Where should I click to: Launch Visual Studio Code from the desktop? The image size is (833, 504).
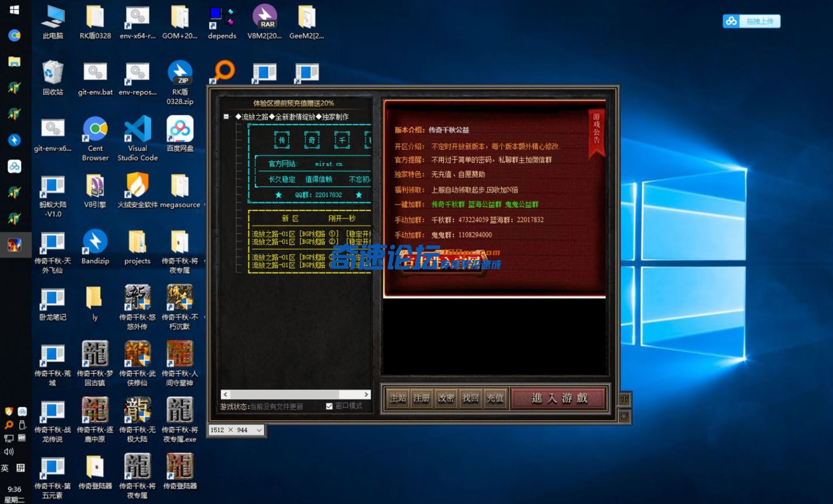click(138, 139)
